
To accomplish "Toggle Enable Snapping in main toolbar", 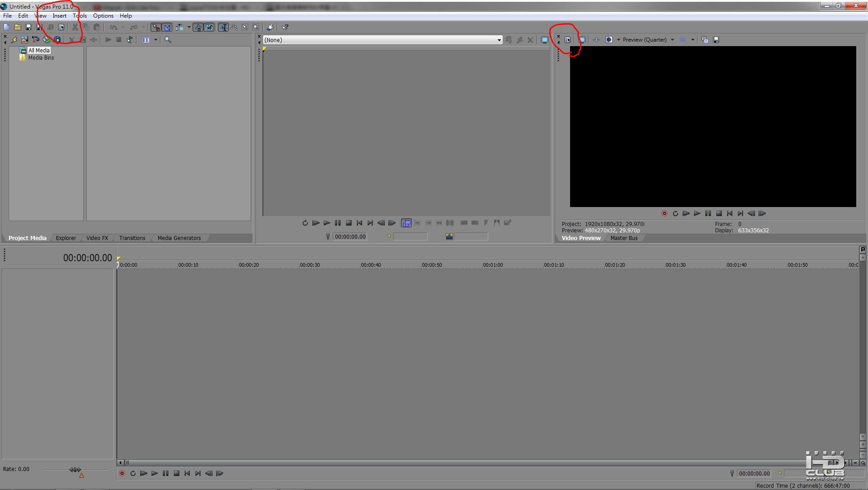I will click(156, 27).
